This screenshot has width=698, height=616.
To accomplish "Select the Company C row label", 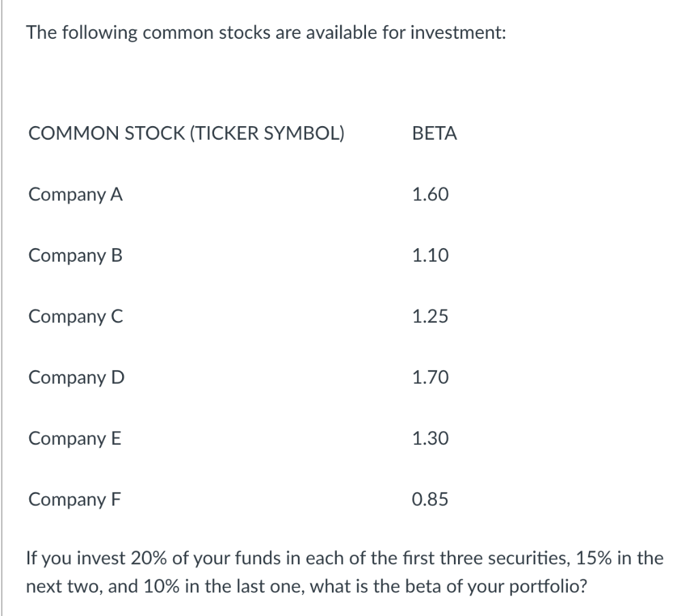I will [76, 316].
